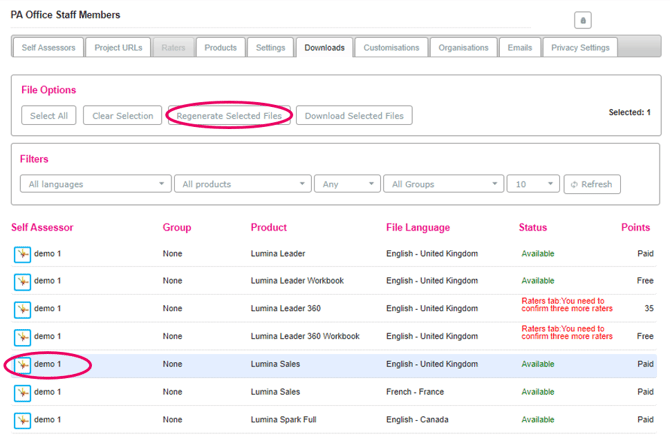Screen dimensions: 670x443
Task: Click the Lumina Leader 360 row icon
Action: tap(22, 310)
